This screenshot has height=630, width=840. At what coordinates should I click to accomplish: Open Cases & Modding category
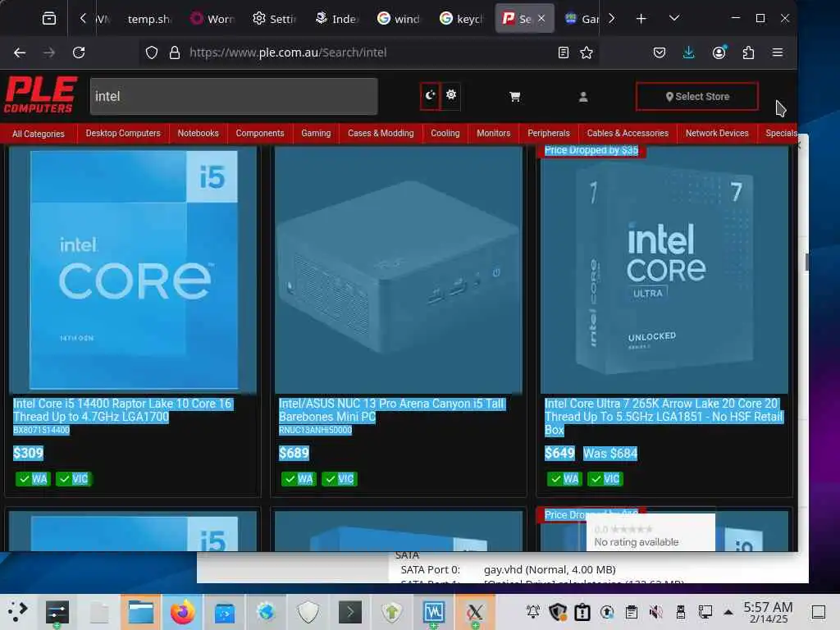[381, 134]
